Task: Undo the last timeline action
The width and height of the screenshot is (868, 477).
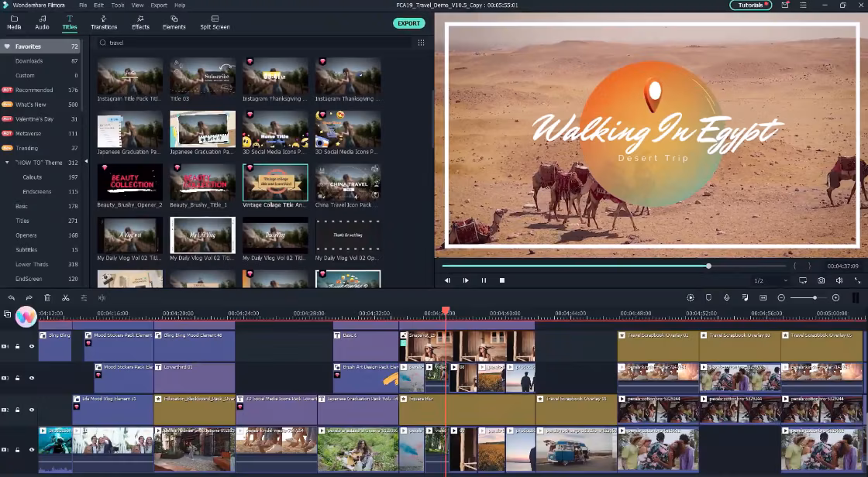Action: [x=11, y=297]
